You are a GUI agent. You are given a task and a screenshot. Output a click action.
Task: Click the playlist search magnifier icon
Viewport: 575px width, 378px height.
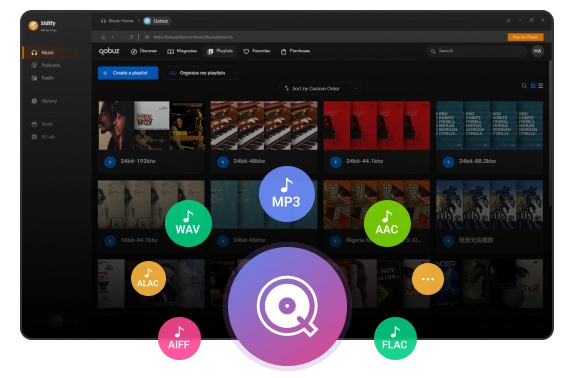click(524, 86)
